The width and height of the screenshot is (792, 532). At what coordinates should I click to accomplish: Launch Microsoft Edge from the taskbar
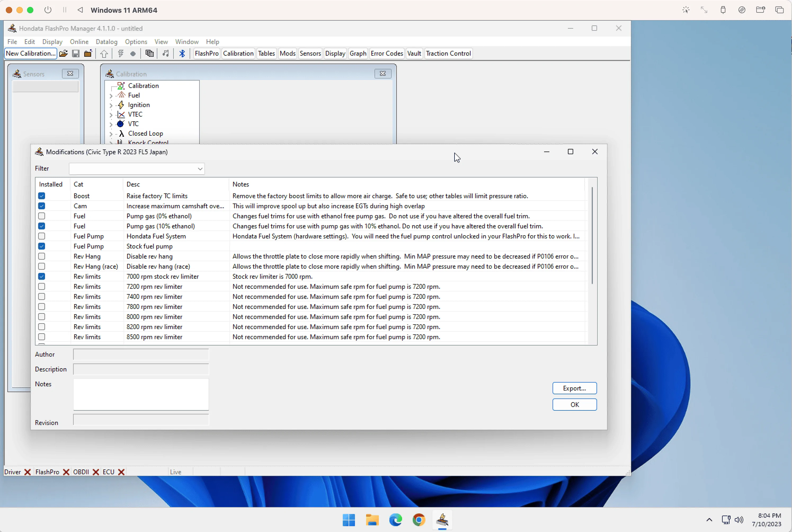tap(395, 520)
